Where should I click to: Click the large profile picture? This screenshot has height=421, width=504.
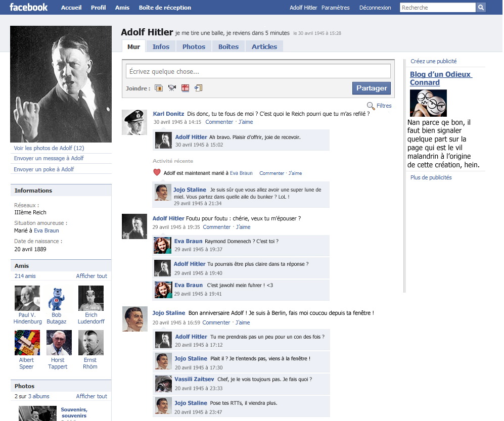61,84
